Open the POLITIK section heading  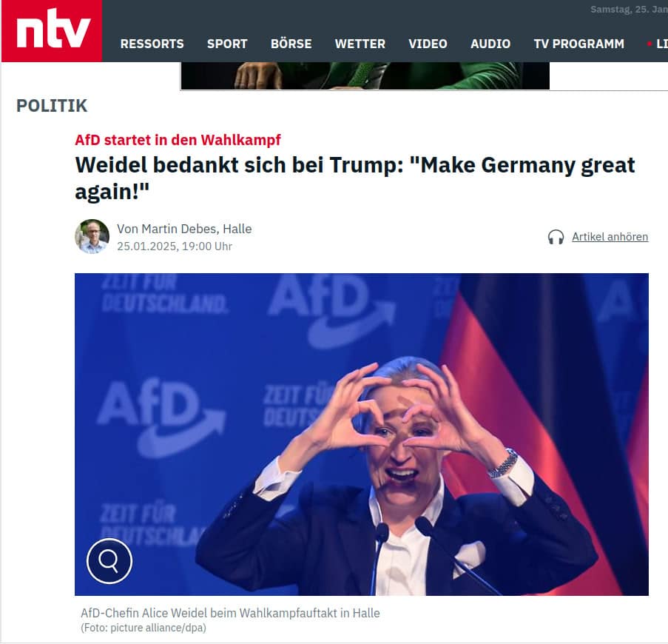pyautogui.click(x=52, y=106)
